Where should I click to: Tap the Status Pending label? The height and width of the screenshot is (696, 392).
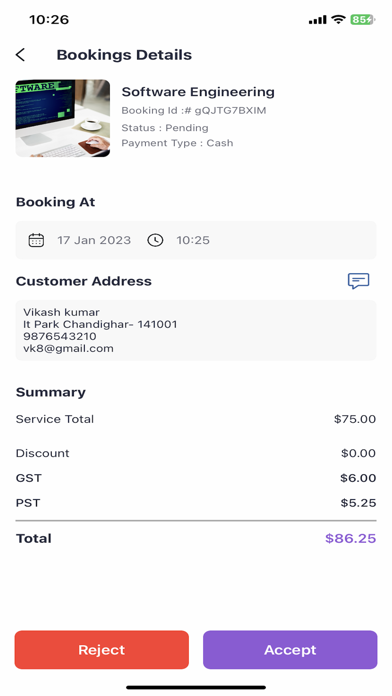165,128
